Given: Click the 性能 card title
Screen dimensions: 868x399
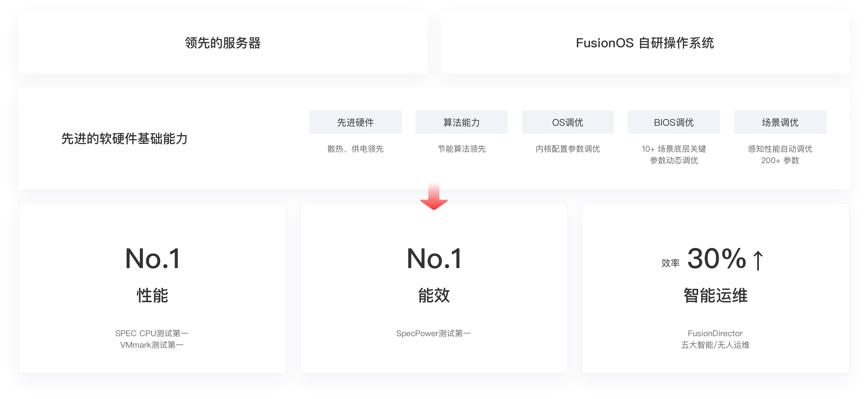Looking at the screenshot, I should pyautogui.click(x=152, y=295).
